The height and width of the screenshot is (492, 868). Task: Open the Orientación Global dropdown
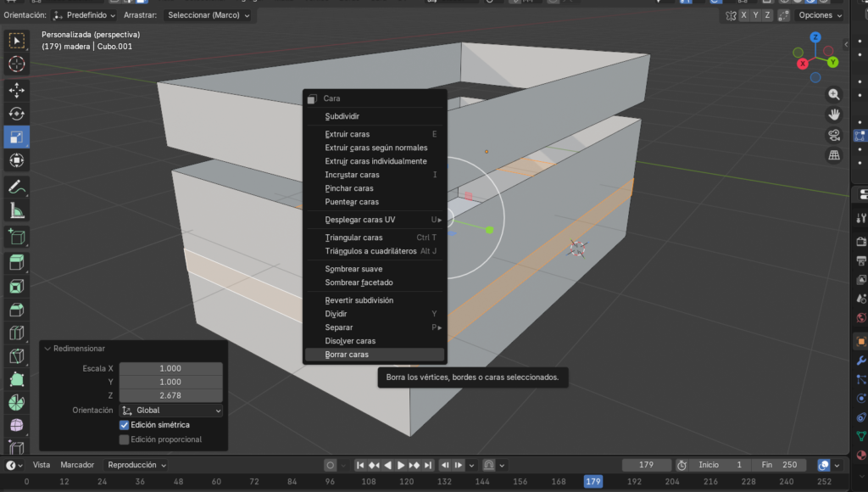click(x=170, y=411)
